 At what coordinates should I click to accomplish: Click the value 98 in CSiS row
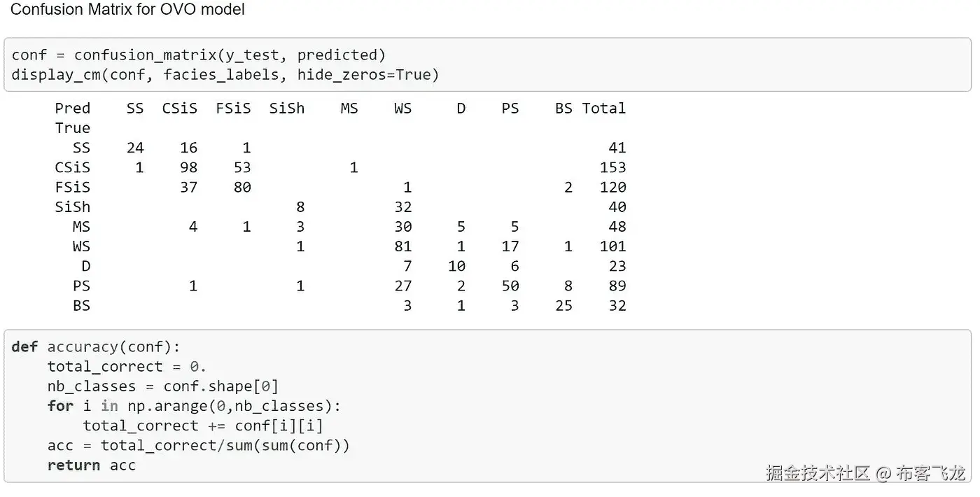(188, 167)
